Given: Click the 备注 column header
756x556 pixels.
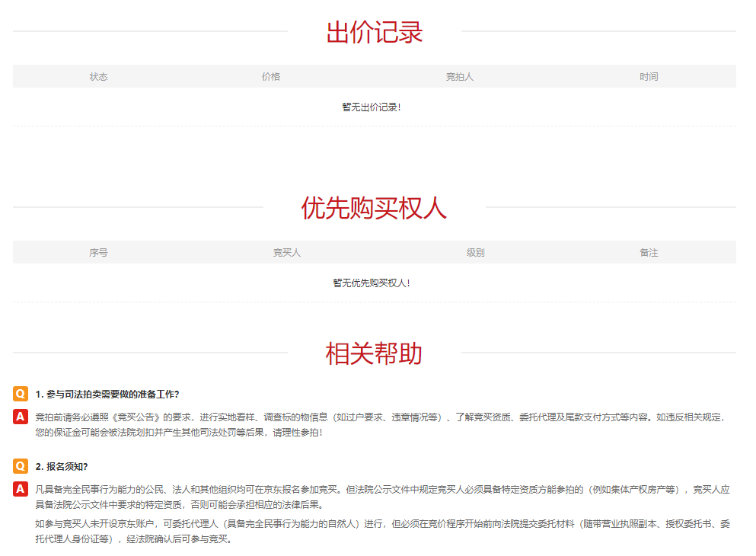Looking at the screenshot, I should point(649,253).
